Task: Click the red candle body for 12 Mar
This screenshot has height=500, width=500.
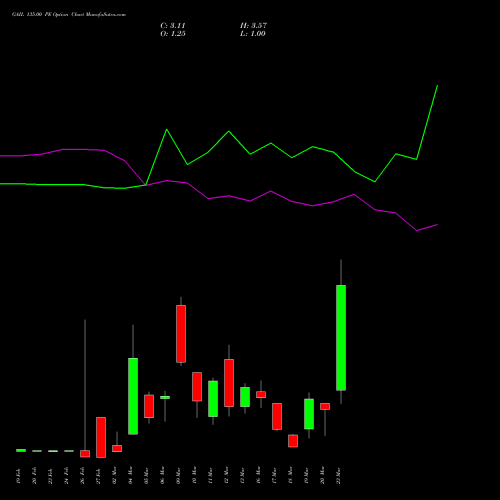Action: point(229,383)
